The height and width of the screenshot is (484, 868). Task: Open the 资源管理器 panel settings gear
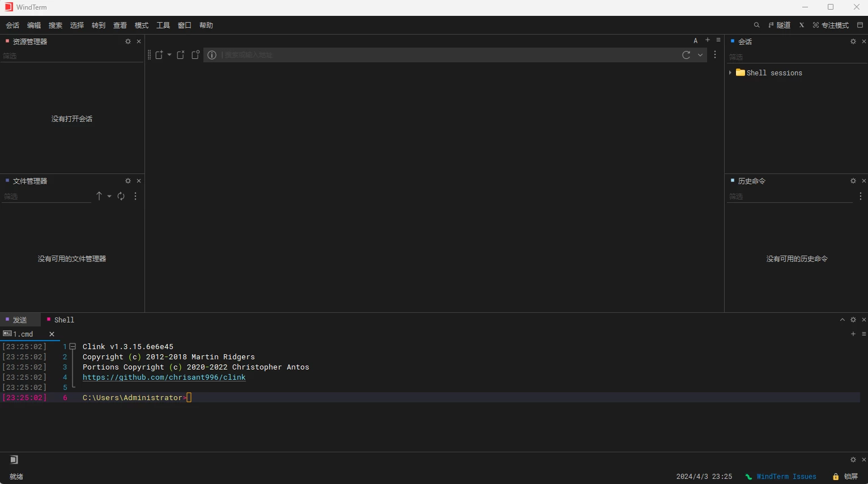tap(128, 41)
